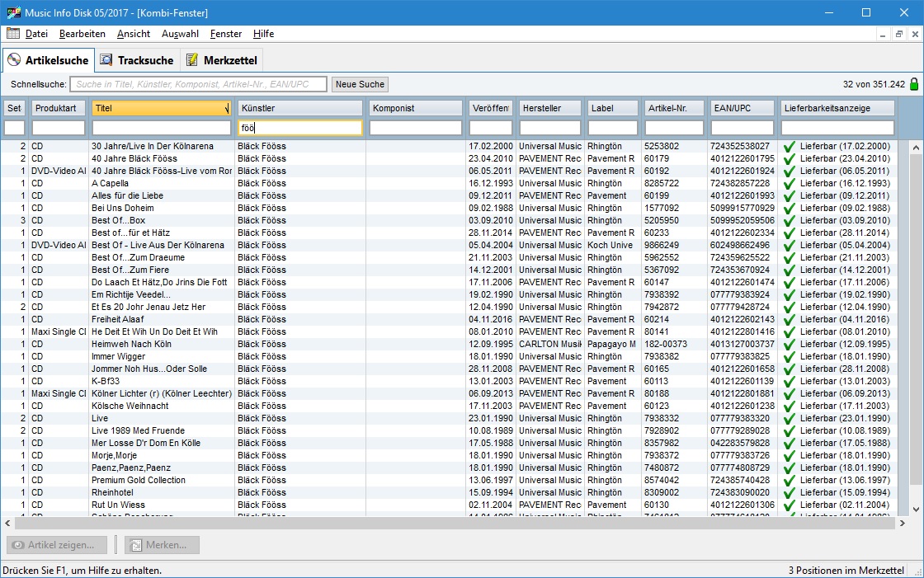
Task: Click the application icon in the title bar
Action: (13, 12)
